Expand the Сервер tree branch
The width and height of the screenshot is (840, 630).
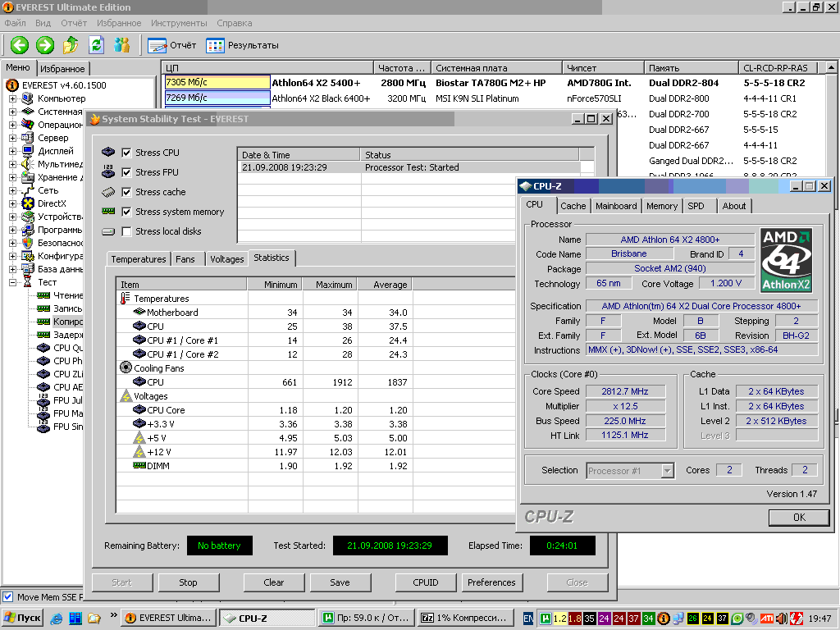(x=12, y=138)
